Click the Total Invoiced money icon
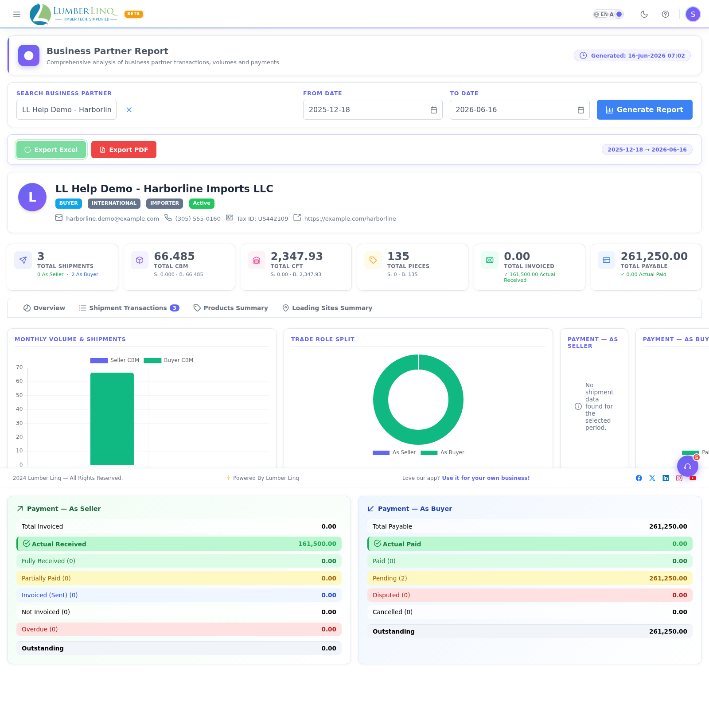 (x=490, y=260)
